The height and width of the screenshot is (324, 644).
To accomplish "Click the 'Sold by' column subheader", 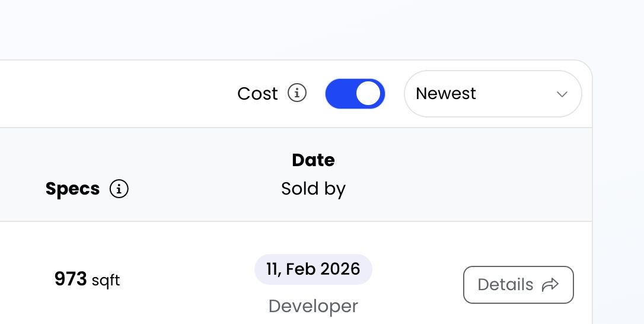I will click(313, 189).
